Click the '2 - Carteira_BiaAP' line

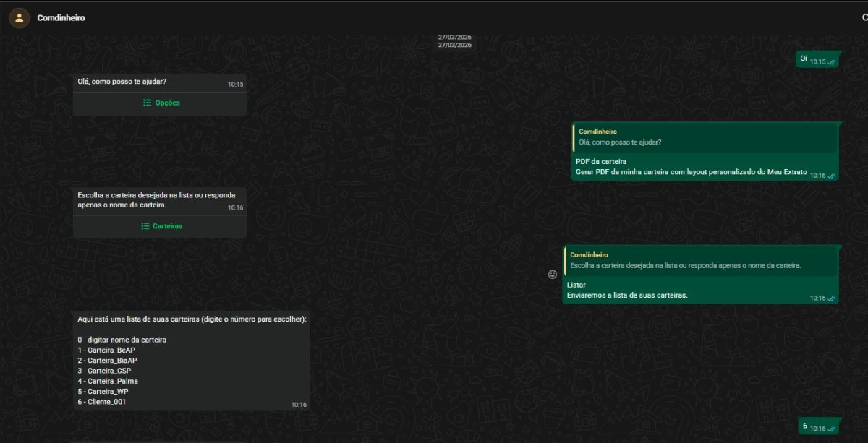tap(107, 360)
